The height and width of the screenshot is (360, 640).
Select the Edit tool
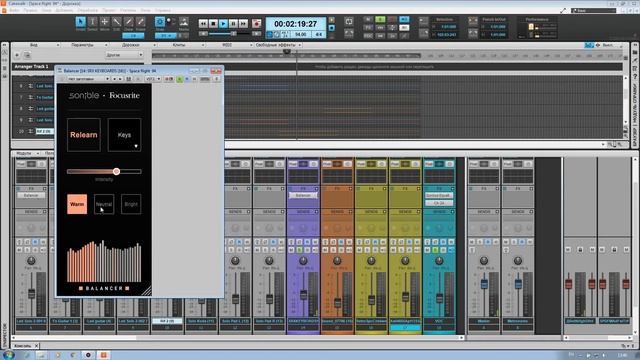[117, 22]
